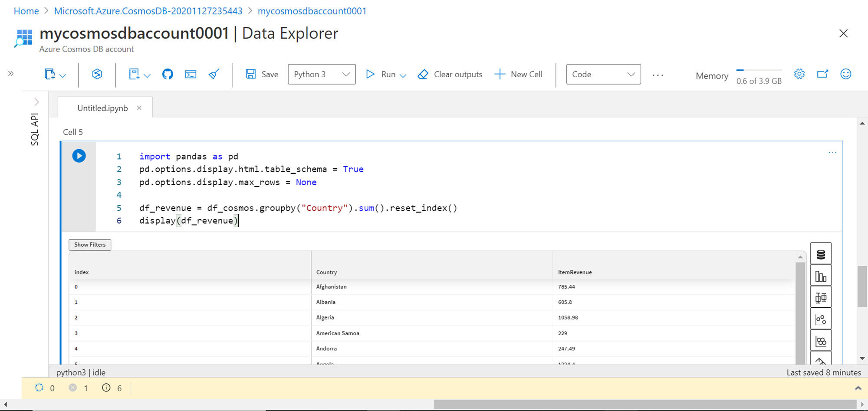Expand the collapsed SQL API side panel

(36, 102)
